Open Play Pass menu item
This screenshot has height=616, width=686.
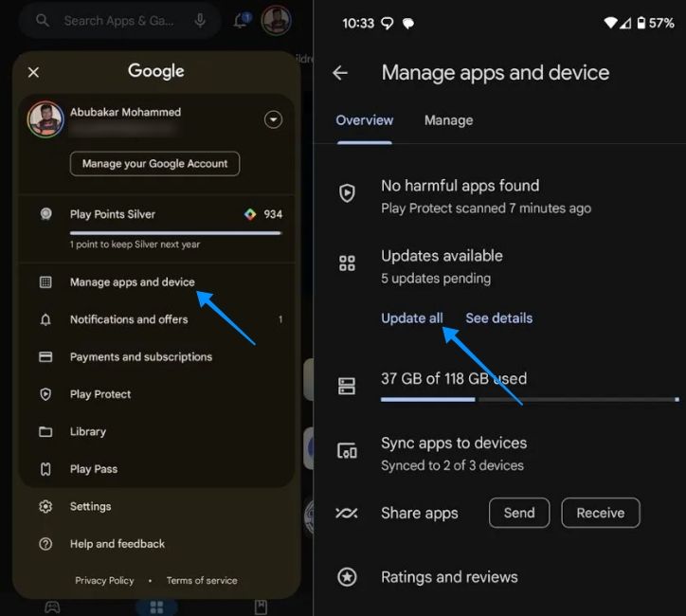tap(157, 469)
